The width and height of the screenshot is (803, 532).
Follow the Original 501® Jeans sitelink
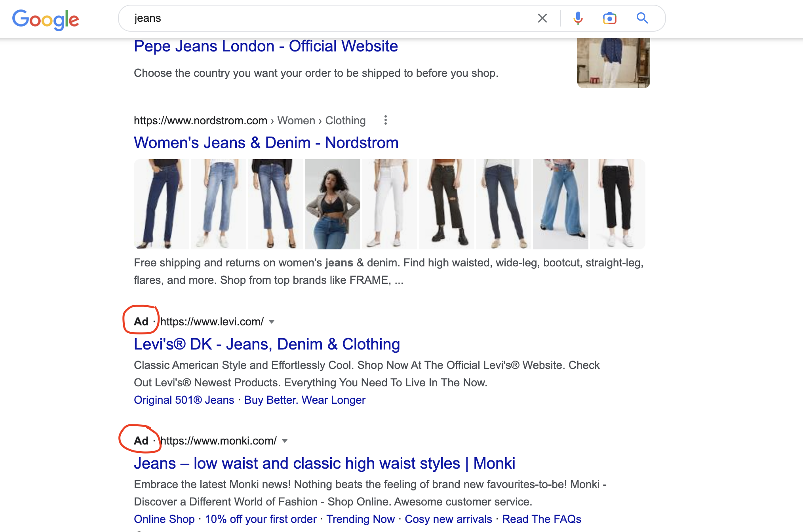(184, 400)
